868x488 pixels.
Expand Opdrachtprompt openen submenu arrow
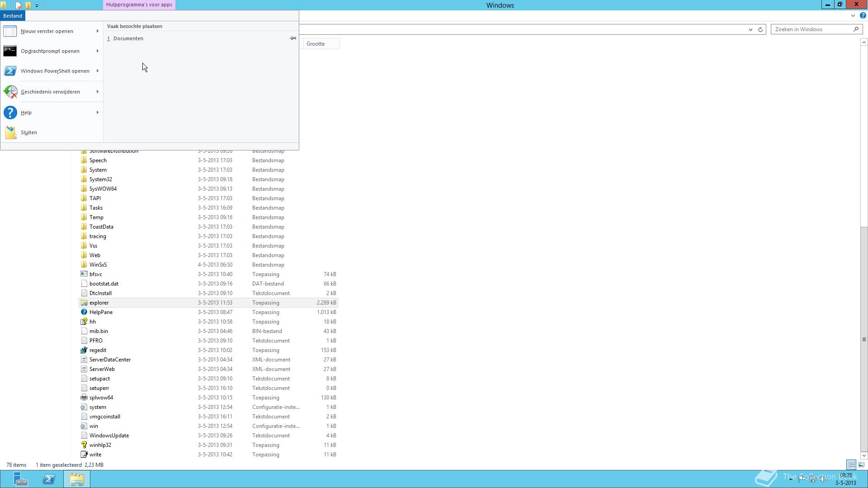click(x=97, y=51)
